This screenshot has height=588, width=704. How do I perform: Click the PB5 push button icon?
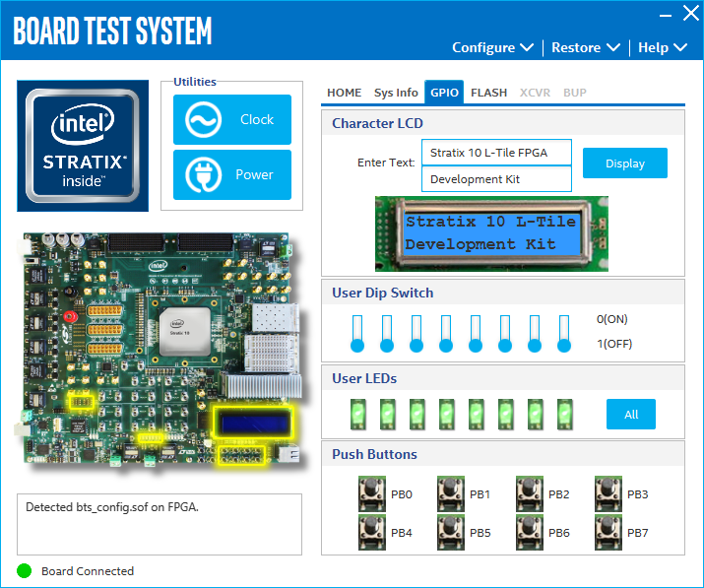click(x=451, y=533)
